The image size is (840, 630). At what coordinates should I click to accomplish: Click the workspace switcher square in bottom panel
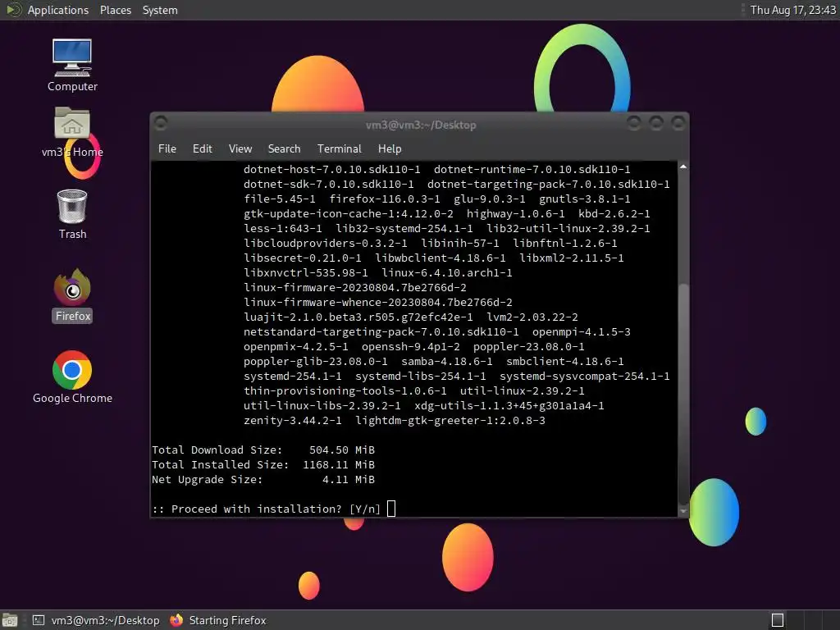coord(778,620)
